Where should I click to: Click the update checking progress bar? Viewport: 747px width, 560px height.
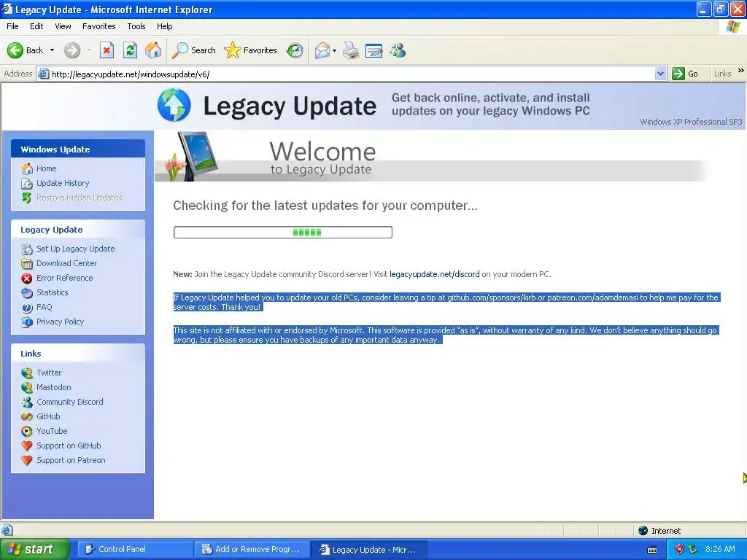pos(282,233)
